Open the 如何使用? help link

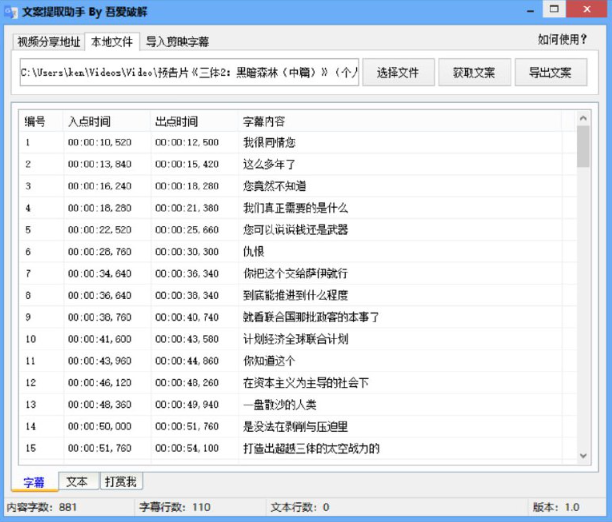tap(563, 40)
